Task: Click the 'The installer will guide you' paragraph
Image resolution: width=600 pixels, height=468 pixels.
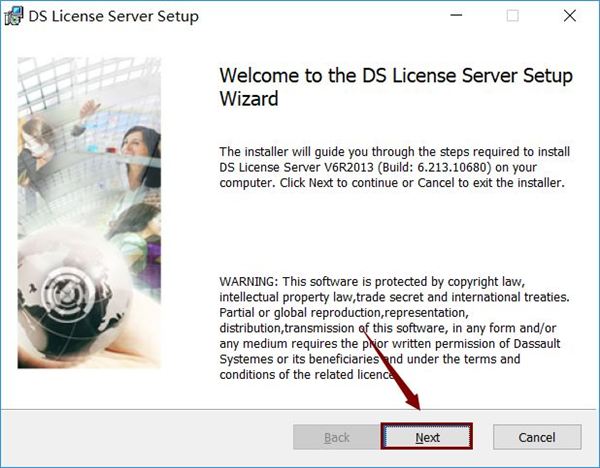Action: pos(395,167)
